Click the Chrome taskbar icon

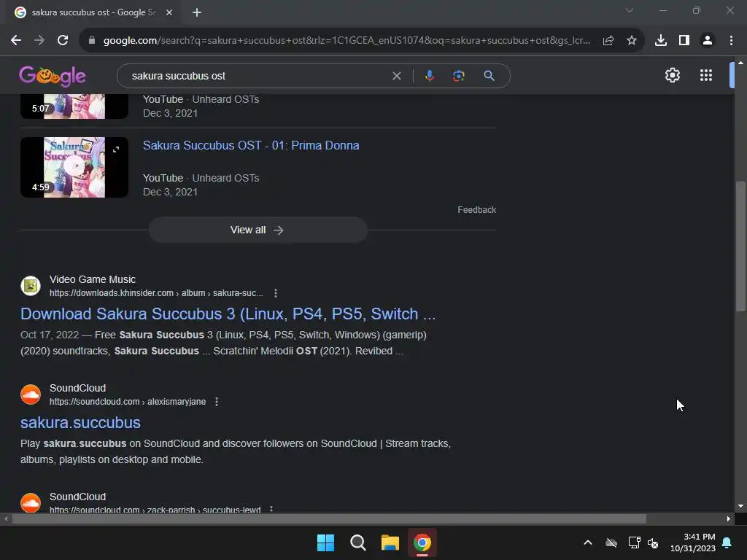(x=422, y=542)
